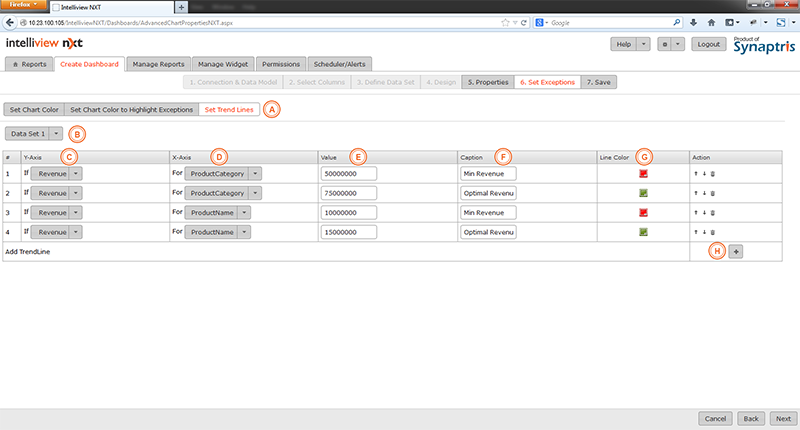This screenshot has width=800, height=430.
Task: Click the Next button
Action: [783, 418]
